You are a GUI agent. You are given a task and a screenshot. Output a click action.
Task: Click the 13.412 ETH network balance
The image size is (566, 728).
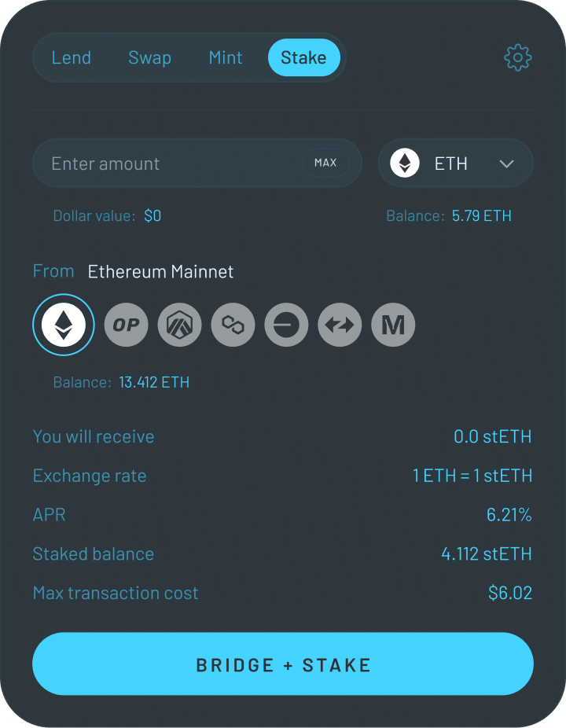(x=154, y=383)
